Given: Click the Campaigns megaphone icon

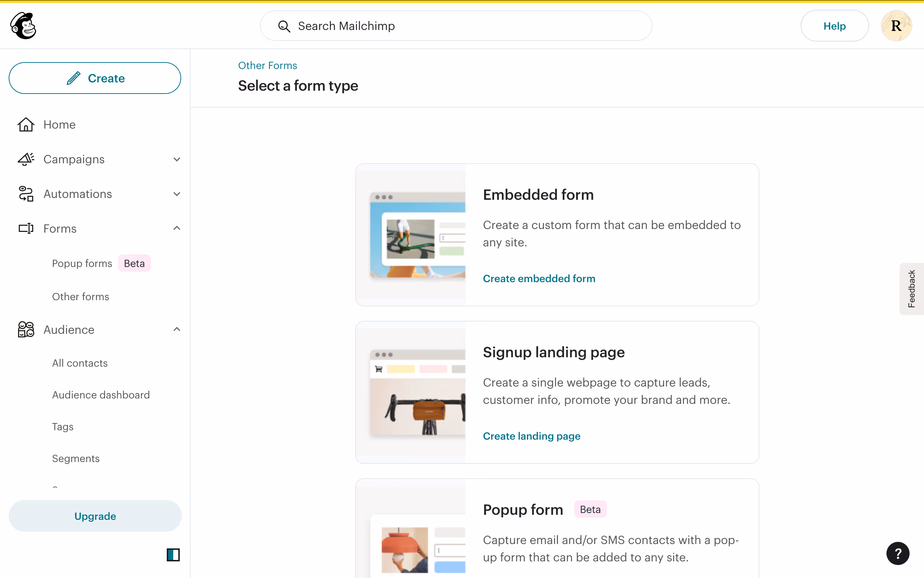Looking at the screenshot, I should pyautogui.click(x=26, y=159).
